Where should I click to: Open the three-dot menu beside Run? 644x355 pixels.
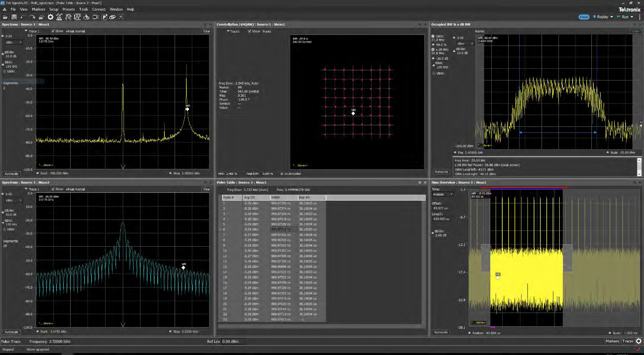click(x=640, y=17)
